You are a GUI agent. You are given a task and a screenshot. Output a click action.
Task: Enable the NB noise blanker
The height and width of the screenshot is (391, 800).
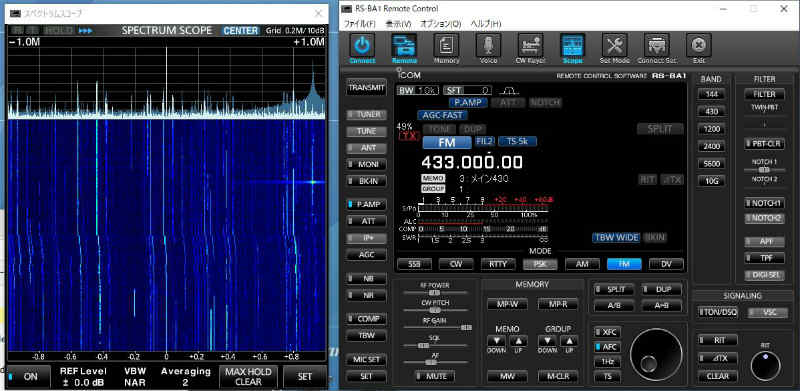coord(366,279)
